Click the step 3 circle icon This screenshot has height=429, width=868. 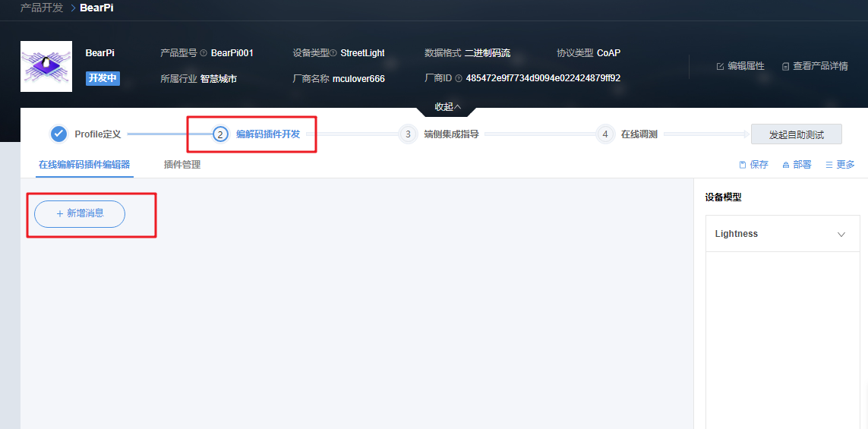tap(408, 134)
